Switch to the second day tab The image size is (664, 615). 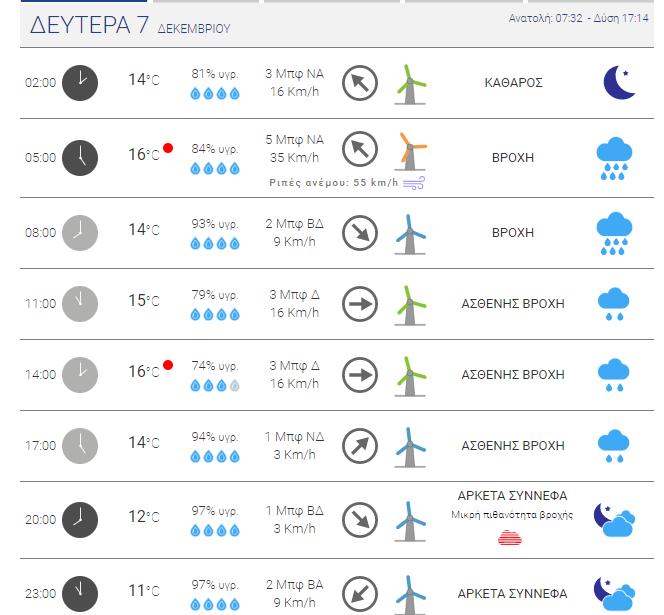click(x=206, y=1)
